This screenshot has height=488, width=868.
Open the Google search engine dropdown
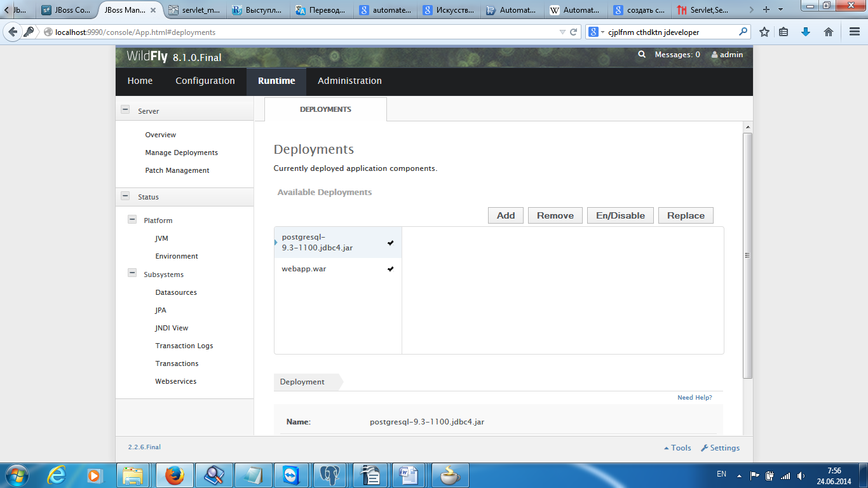[597, 32]
